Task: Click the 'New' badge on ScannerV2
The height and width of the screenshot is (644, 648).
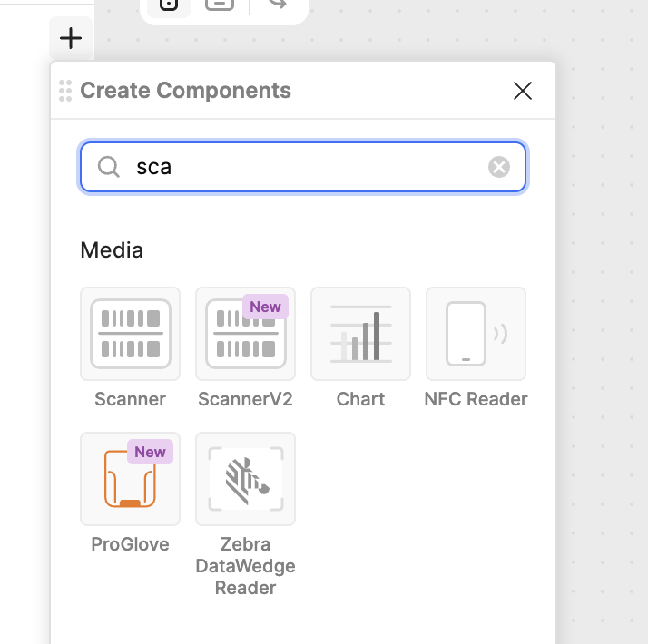Action: (265, 307)
